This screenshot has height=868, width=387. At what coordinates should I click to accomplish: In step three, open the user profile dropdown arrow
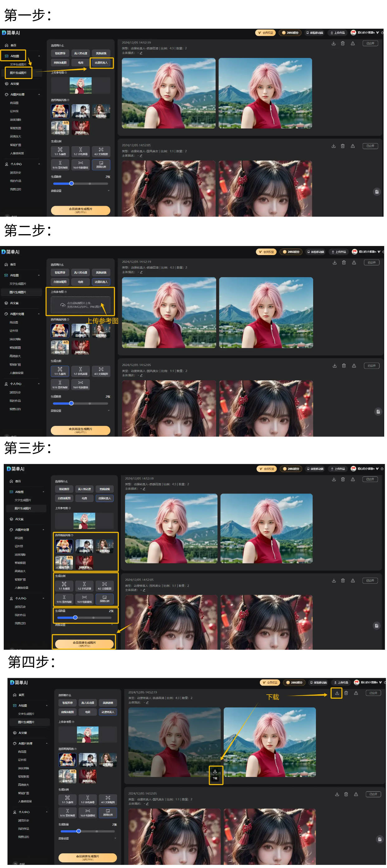(377, 469)
